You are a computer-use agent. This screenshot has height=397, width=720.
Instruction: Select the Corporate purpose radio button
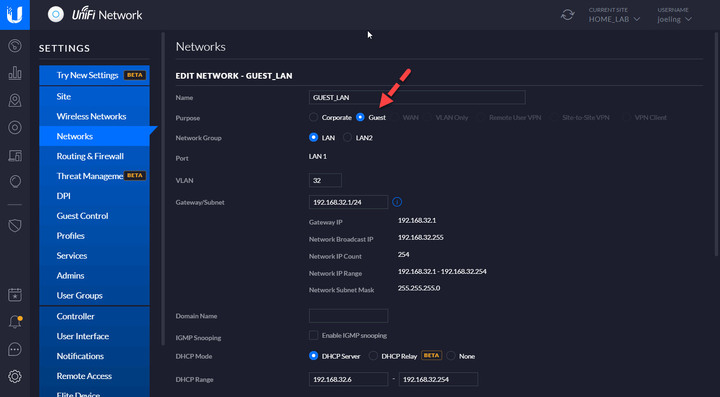coord(313,117)
